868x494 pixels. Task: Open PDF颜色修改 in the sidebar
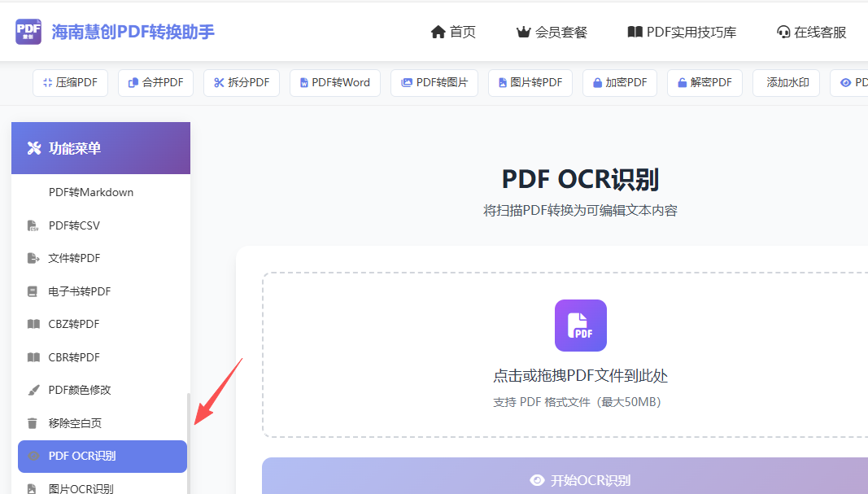tap(101, 390)
